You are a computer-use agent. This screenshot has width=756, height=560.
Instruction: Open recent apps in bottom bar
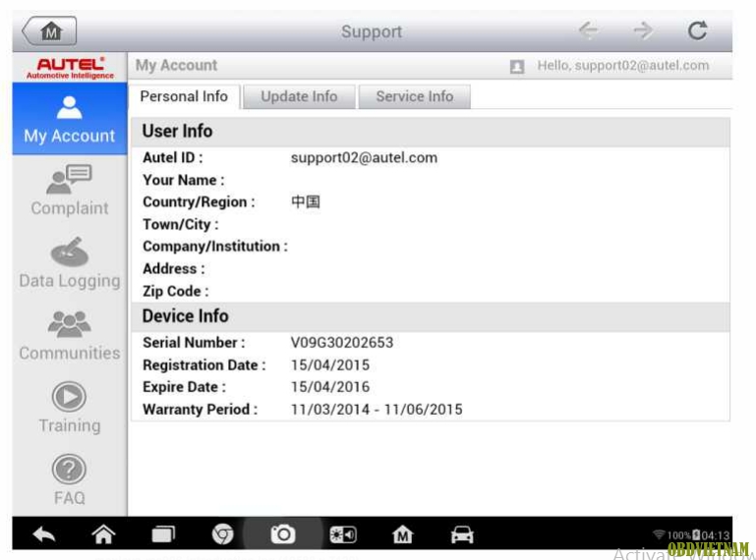163,534
